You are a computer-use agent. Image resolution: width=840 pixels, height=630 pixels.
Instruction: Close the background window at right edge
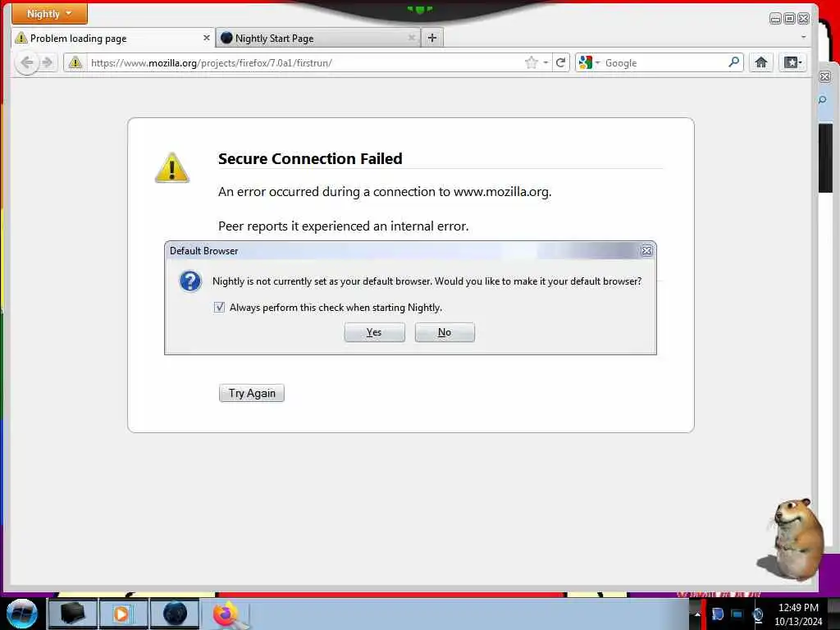[825, 76]
